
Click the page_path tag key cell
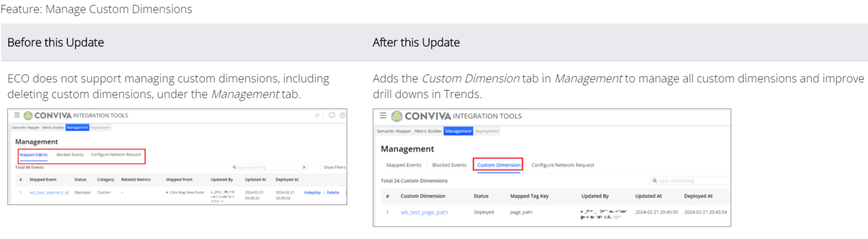point(521,212)
